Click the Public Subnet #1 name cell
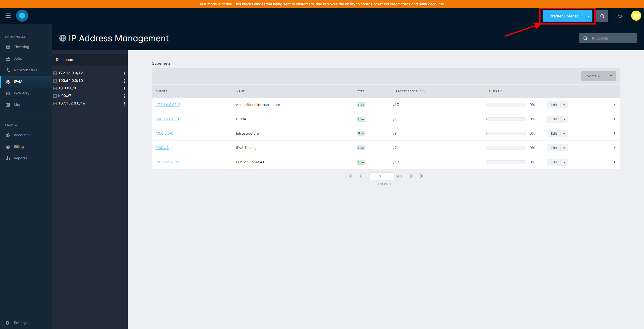644x329 pixels. (250, 162)
